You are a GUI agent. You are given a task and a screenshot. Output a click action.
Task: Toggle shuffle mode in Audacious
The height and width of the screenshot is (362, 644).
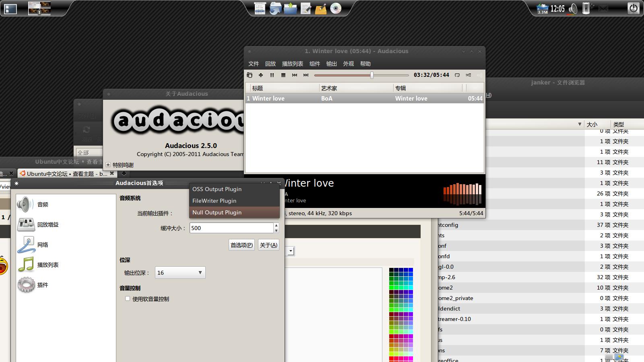pyautogui.click(x=469, y=75)
